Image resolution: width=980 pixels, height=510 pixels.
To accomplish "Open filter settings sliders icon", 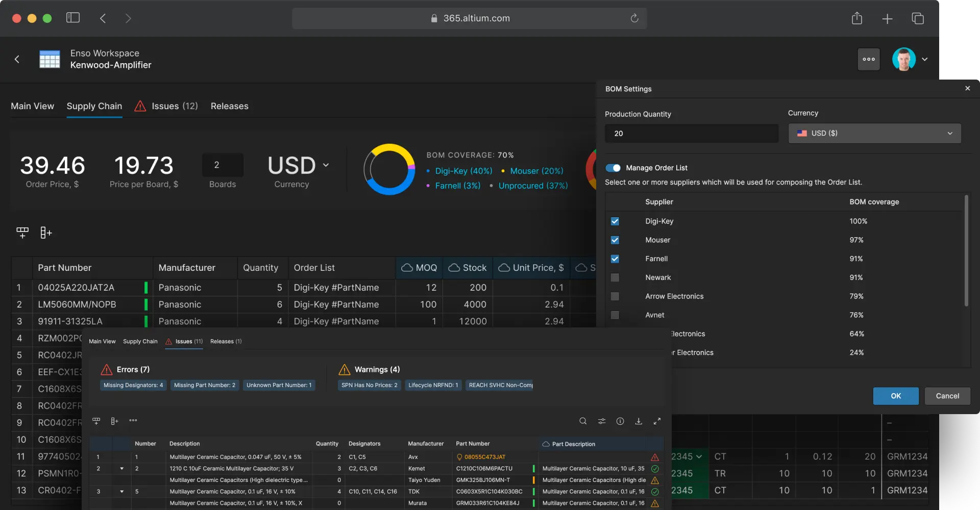I will click(x=602, y=421).
